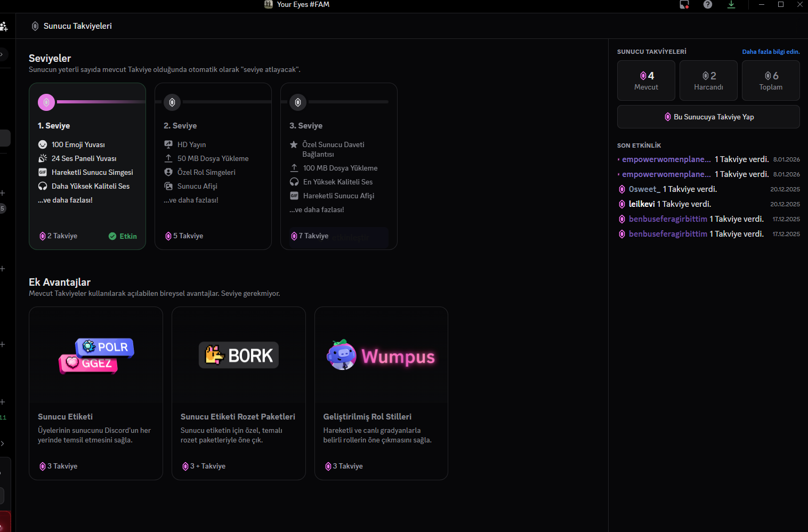808x532 pixels.
Task: Click the gem icon beside 5 Takviye
Action: coord(168,236)
